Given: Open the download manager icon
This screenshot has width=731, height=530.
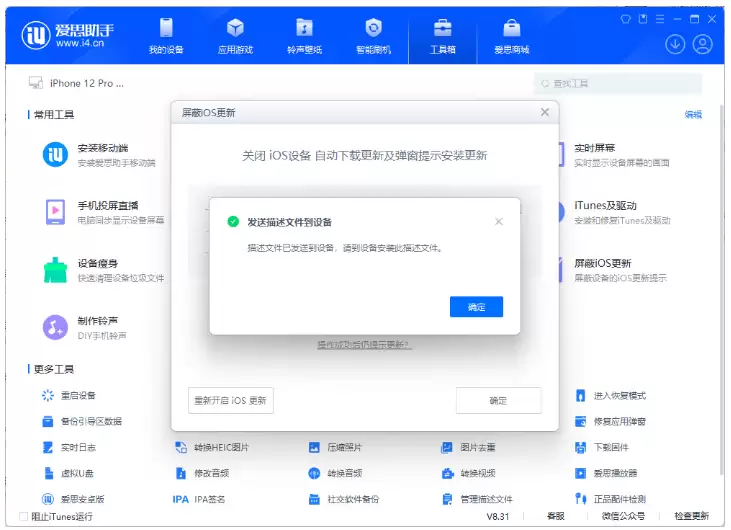Looking at the screenshot, I should [675, 44].
